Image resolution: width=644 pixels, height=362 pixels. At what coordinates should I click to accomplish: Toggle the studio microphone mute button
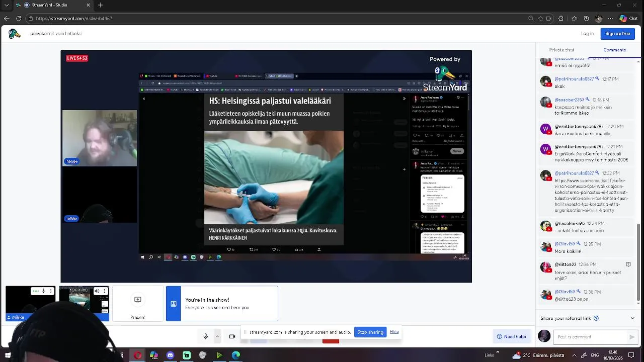click(205, 336)
